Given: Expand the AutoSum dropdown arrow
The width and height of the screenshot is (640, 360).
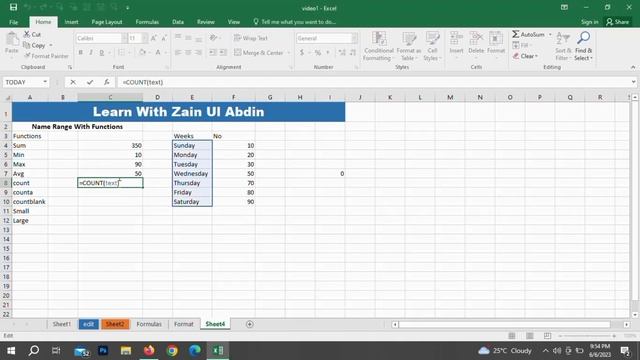Looking at the screenshot, I should click(550, 35).
